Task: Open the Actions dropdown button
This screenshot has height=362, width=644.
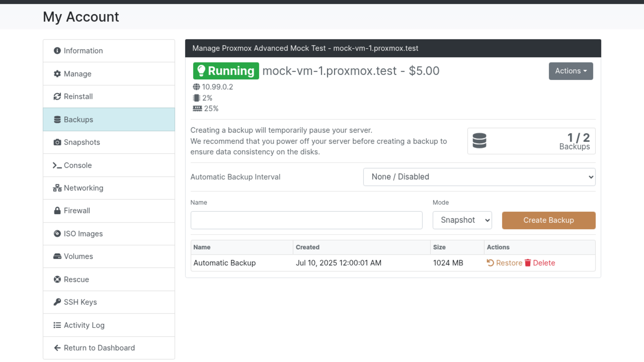Action: click(x=571, y=71)
